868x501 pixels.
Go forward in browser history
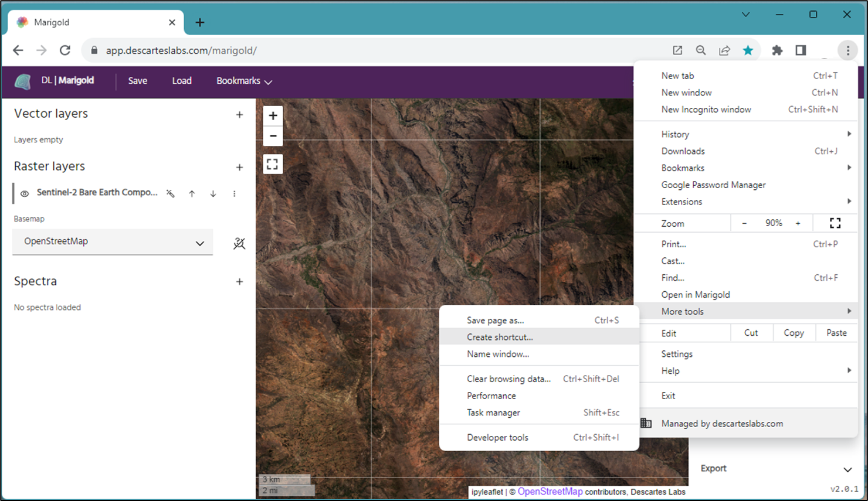(42, 50)
